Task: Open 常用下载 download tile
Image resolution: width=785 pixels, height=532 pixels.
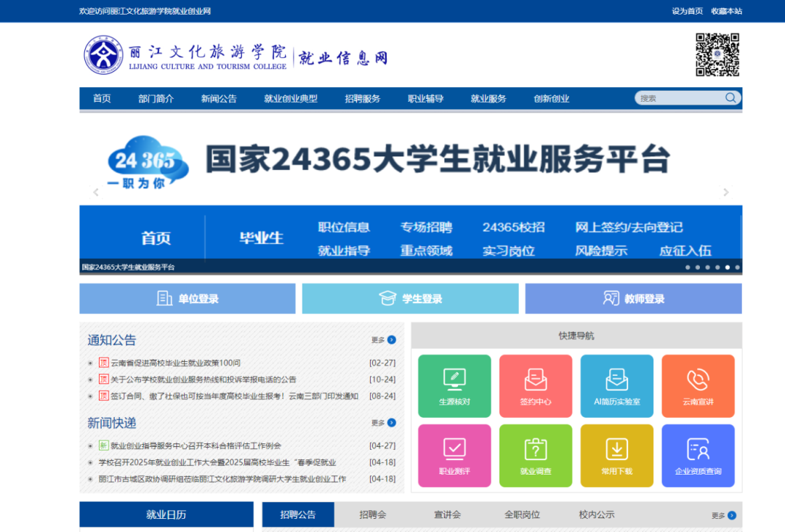Action: point(617,456)
